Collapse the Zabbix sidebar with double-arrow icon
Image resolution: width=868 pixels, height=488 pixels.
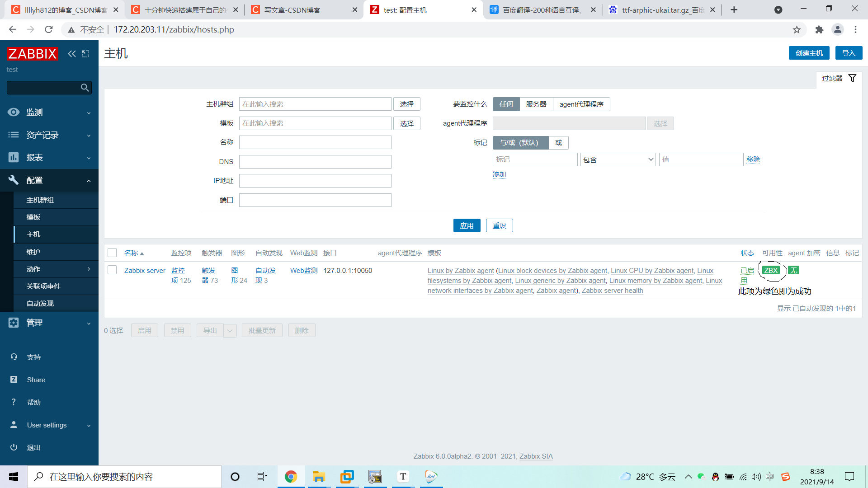coord(72,54)
